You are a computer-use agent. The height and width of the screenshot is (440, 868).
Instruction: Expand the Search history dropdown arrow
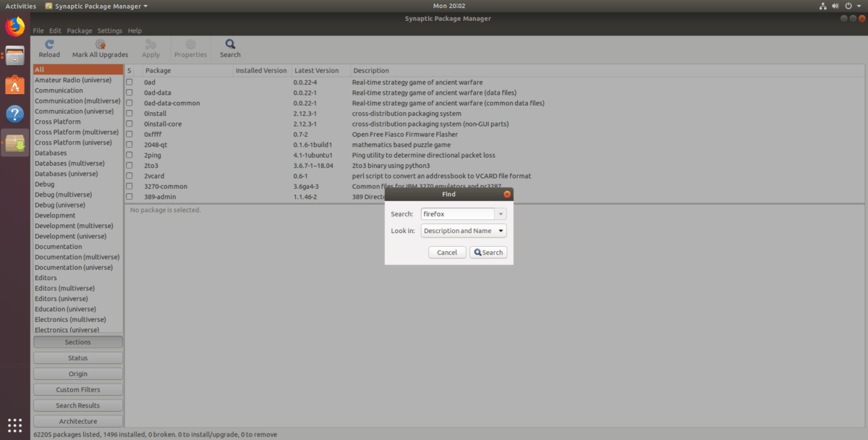coord(501,214)
